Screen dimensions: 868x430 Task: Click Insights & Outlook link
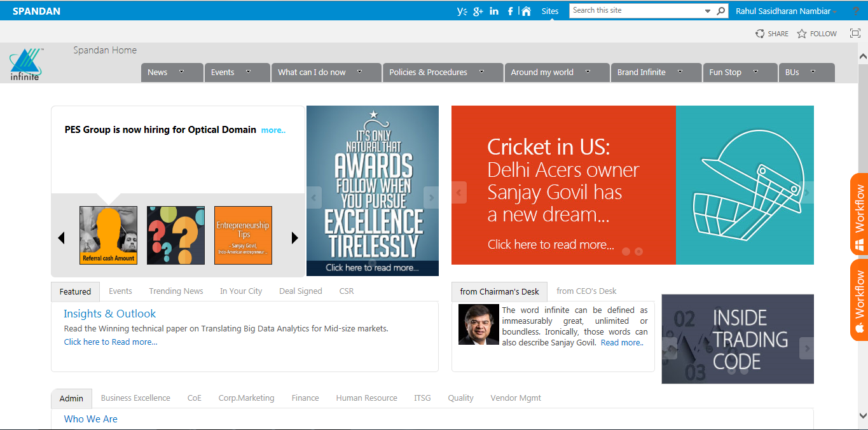[109, 314]
